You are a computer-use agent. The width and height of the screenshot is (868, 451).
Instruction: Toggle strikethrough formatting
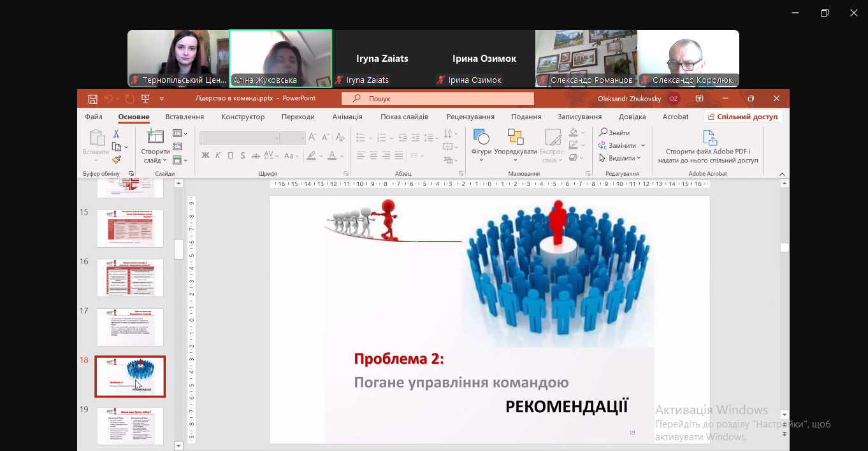pos(256,155)
